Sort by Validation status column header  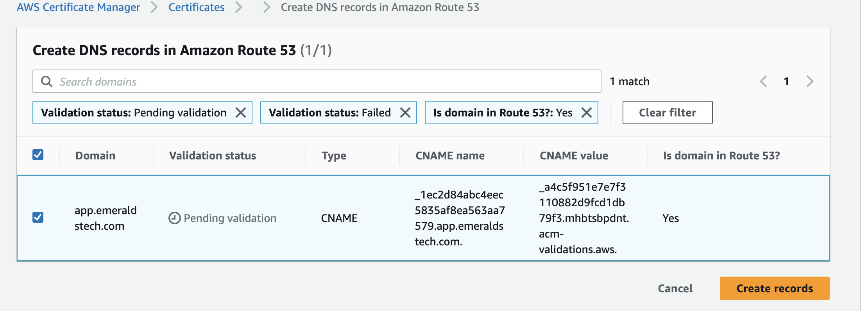(x=213, y=155)
